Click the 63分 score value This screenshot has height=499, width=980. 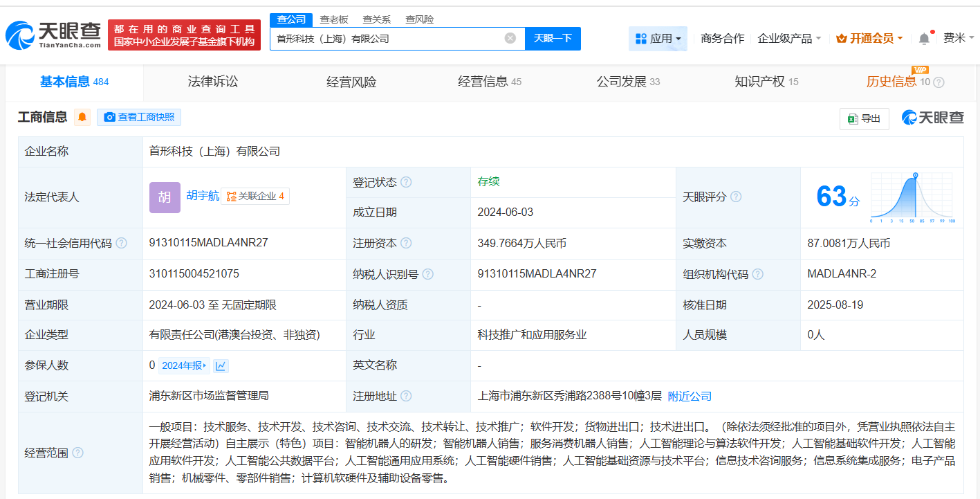click(838, 197)
